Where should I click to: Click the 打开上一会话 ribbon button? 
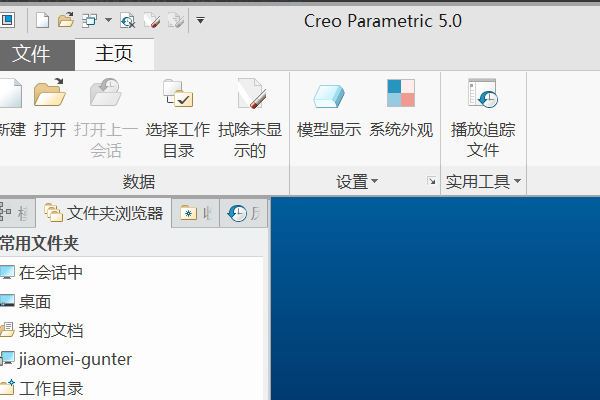[106, 118]
